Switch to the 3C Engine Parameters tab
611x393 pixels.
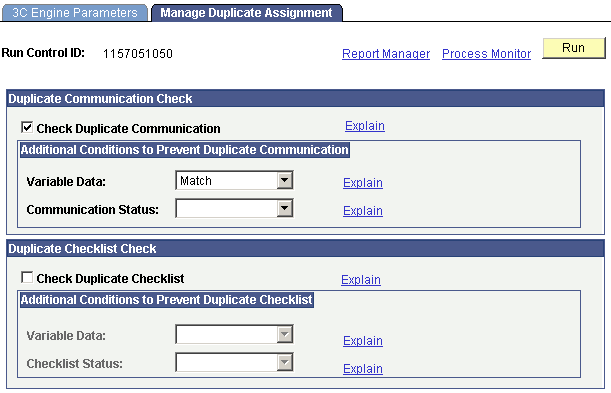[74, 12]
